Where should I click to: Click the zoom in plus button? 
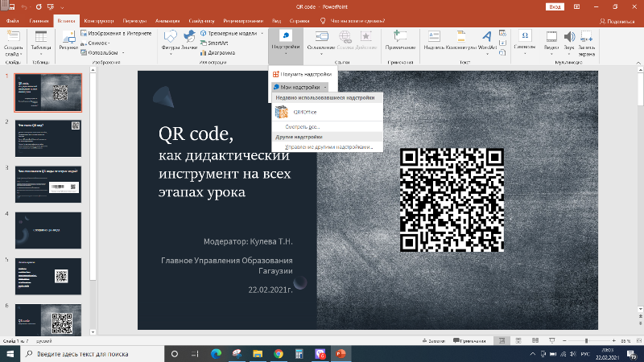coord(613,340)
